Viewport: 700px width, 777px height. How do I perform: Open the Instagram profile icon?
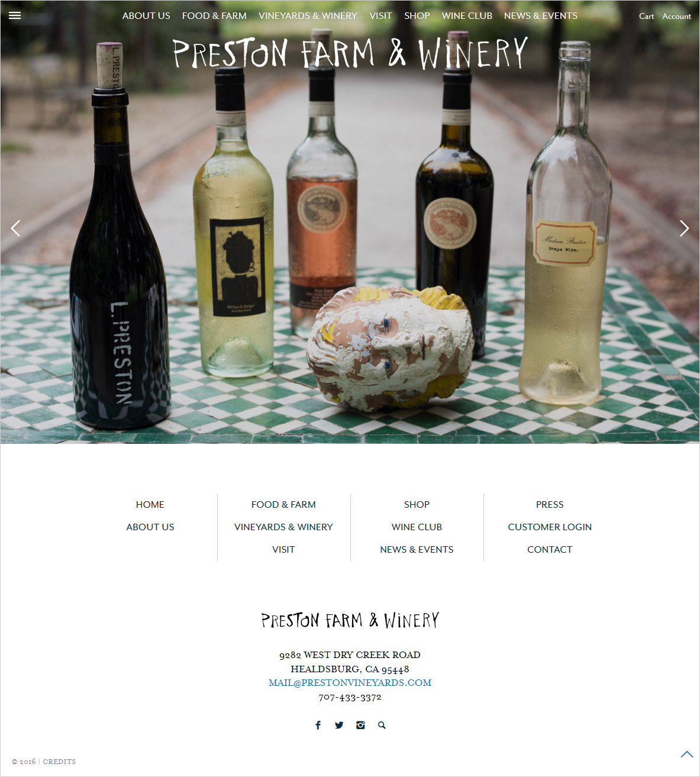click(360, 725)
